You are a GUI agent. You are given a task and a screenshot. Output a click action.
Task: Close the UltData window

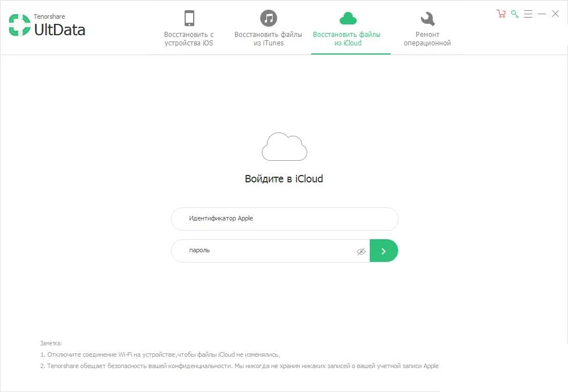[556, 14]
